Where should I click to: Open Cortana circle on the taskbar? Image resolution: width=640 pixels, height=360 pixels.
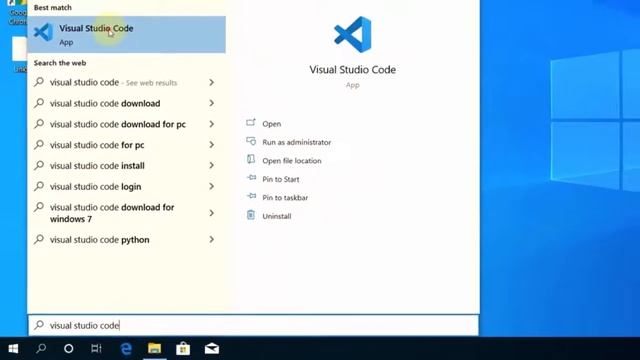point(69,349)
